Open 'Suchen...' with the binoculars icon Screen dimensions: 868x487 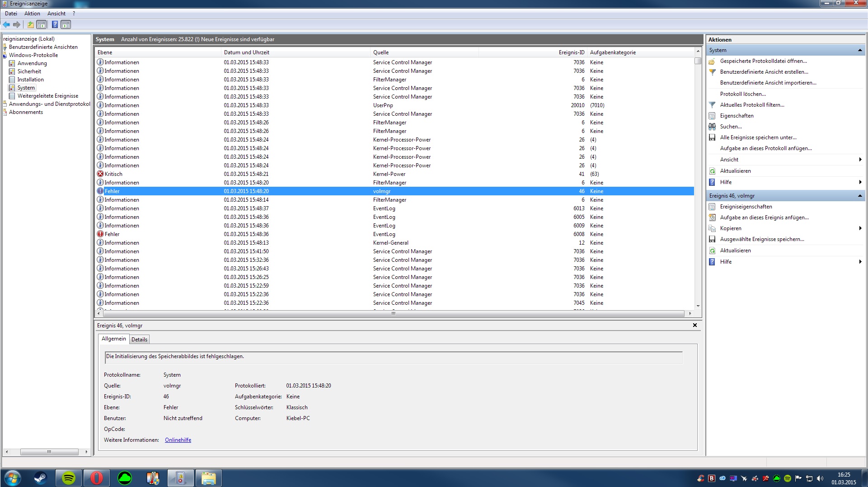[731, 127]
